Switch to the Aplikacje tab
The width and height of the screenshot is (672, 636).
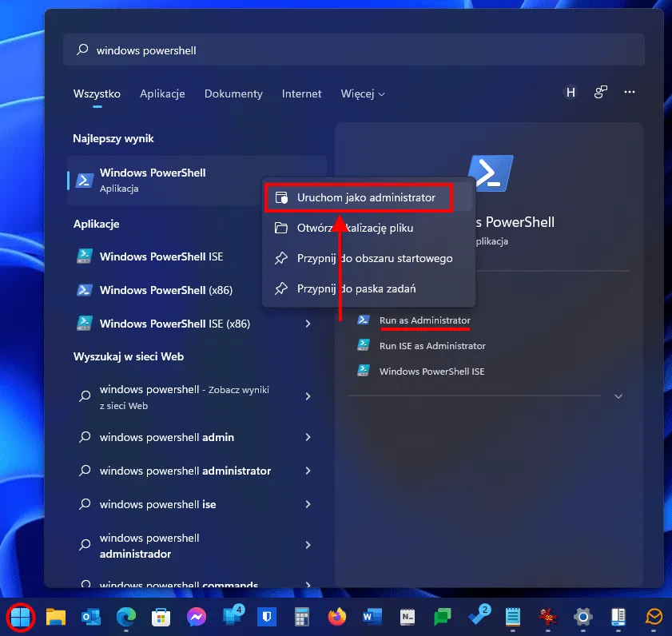click(162, 93)
